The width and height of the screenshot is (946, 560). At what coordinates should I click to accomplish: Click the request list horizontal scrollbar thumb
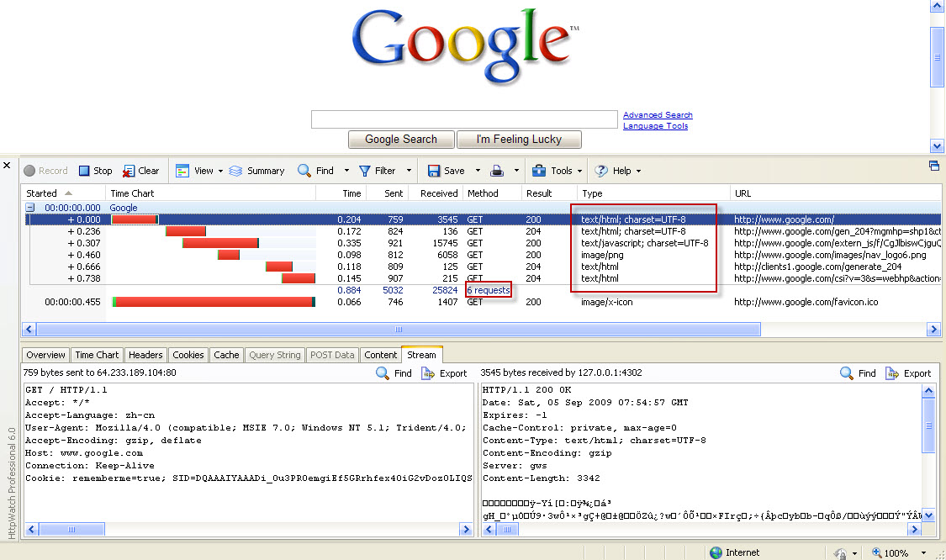pyautogui.click(x=399, y=330)
